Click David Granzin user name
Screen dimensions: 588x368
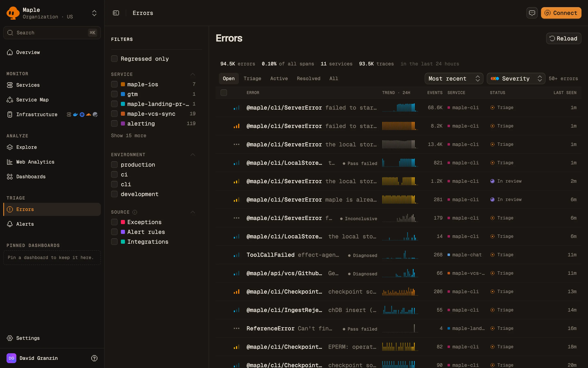[x=39, y=358]
